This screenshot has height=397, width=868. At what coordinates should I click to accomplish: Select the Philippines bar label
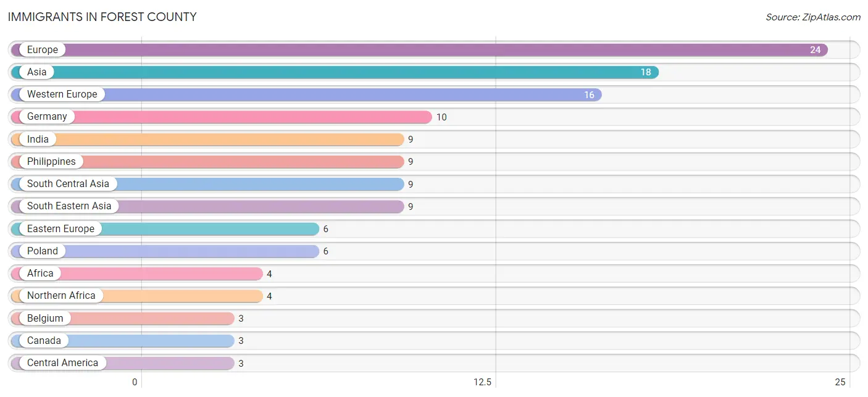pyautogui.click(x=51, y=162)
